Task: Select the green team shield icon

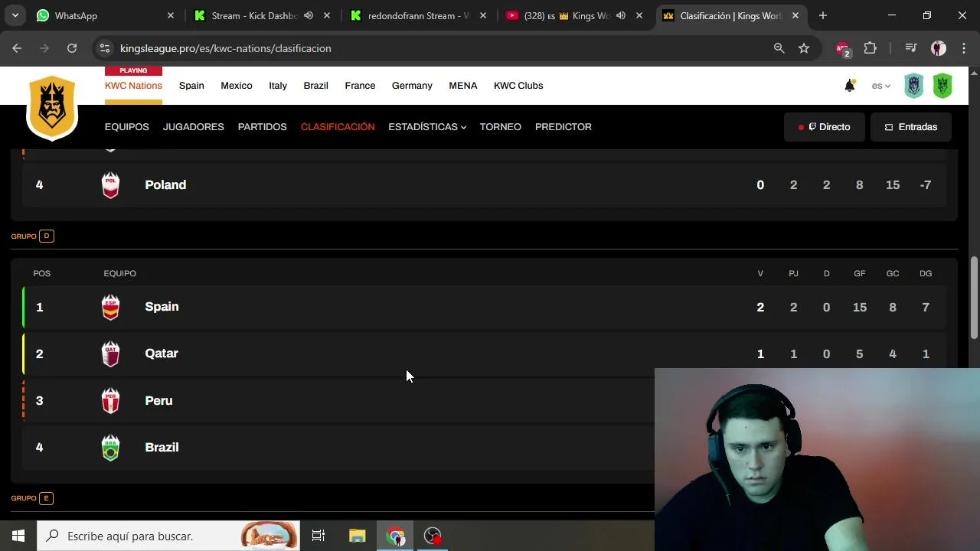Action: [x=942, y=86]
